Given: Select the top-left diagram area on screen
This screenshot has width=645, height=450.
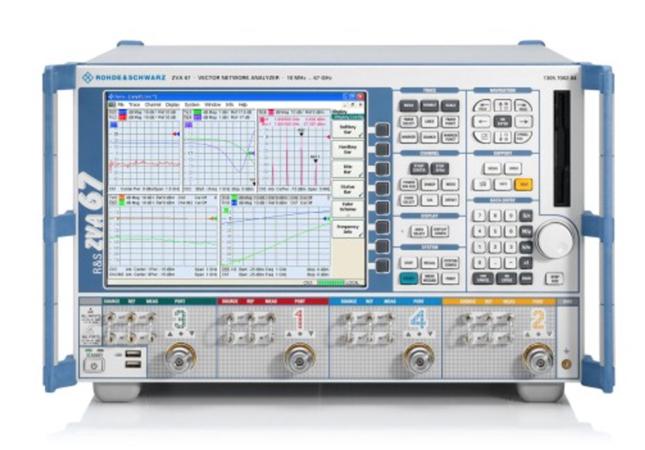Looking at the screenshot, I should [145, 150].
